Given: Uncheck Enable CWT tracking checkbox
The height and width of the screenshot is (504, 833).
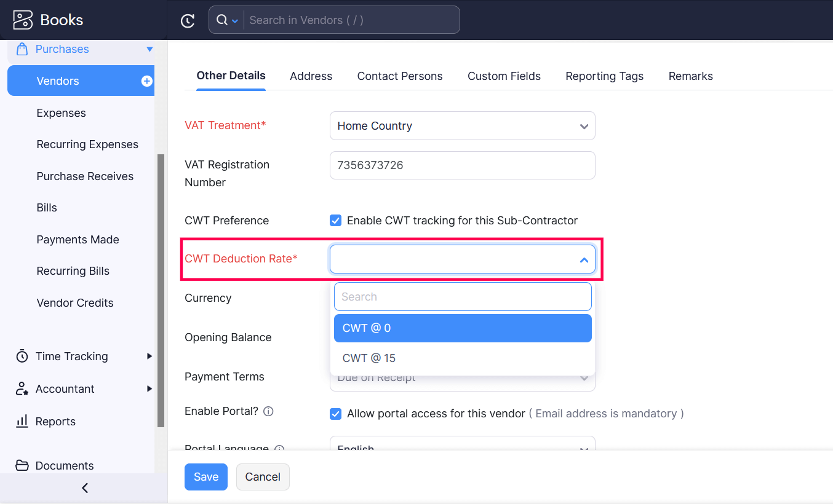Looking at the screenshot, I should [x=336, y=221].
